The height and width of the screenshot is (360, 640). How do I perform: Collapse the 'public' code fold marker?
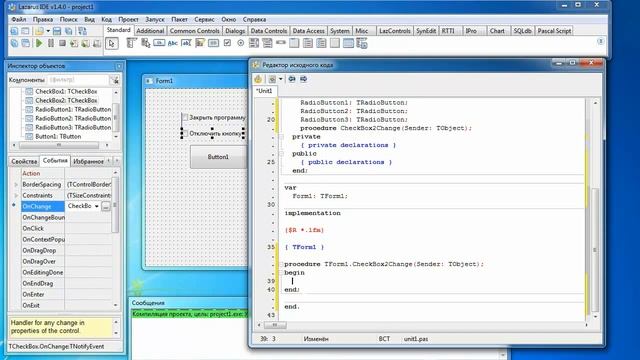point(281,154)
